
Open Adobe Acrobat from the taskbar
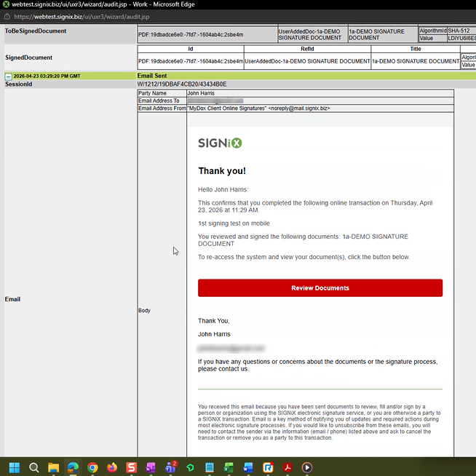tap(287, 467)
